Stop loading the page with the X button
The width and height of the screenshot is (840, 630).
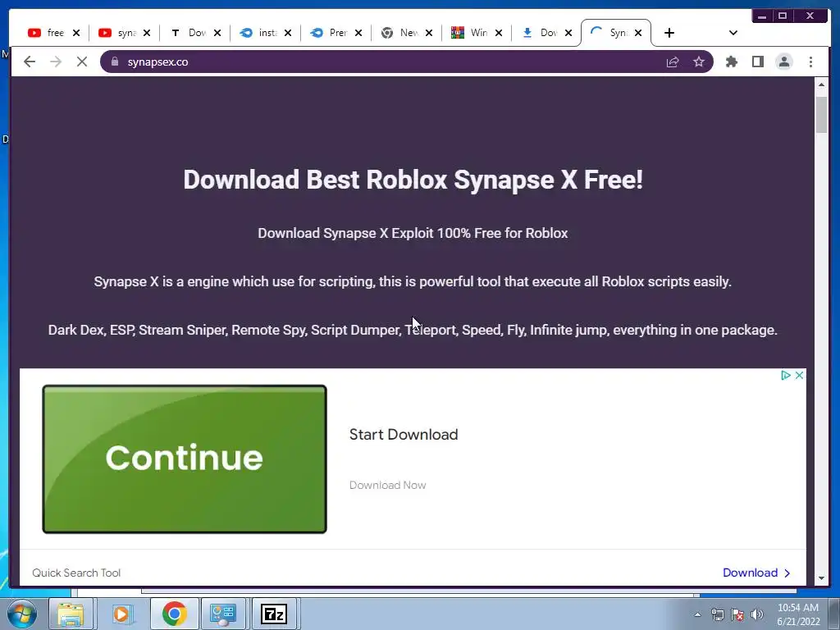coord(82,62)
